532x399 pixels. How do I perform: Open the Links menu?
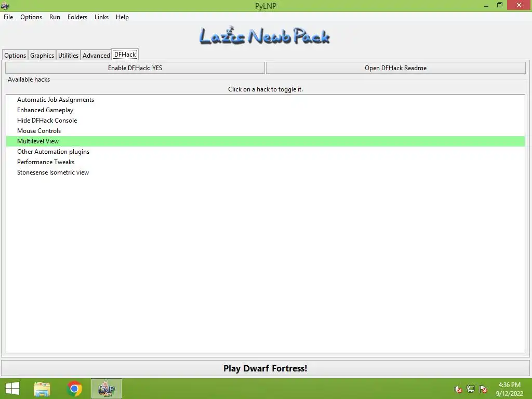coord(101,17)
